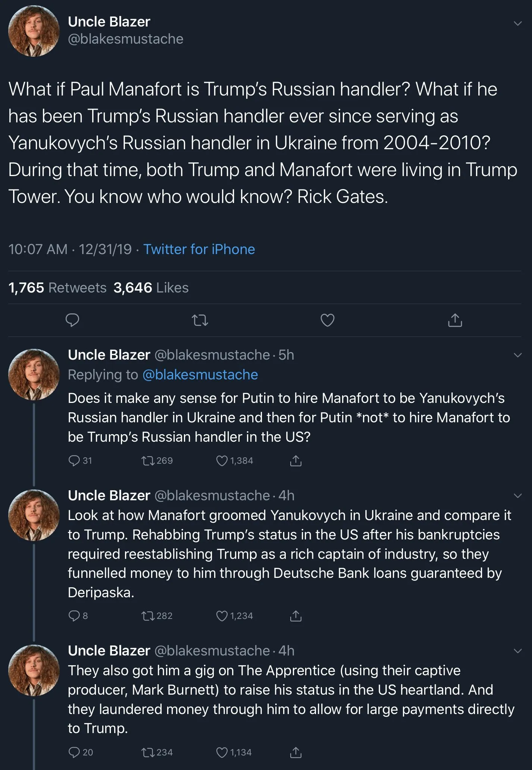Open Uncle Blazer's profile picture in header
This screenshot has width=532, height=770.
point(34,31)
